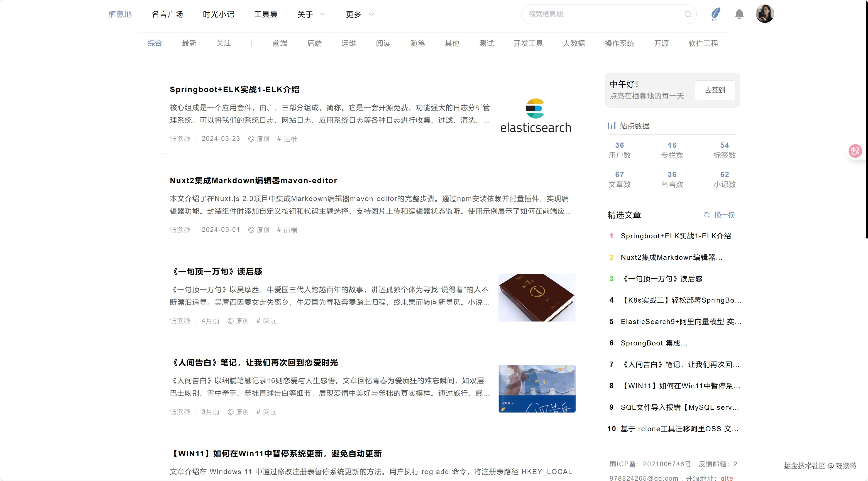Open the Springboot+ELK实战1-ELK介绍 article title
Screen dimensions: 868x481
(x=235, y=90)
